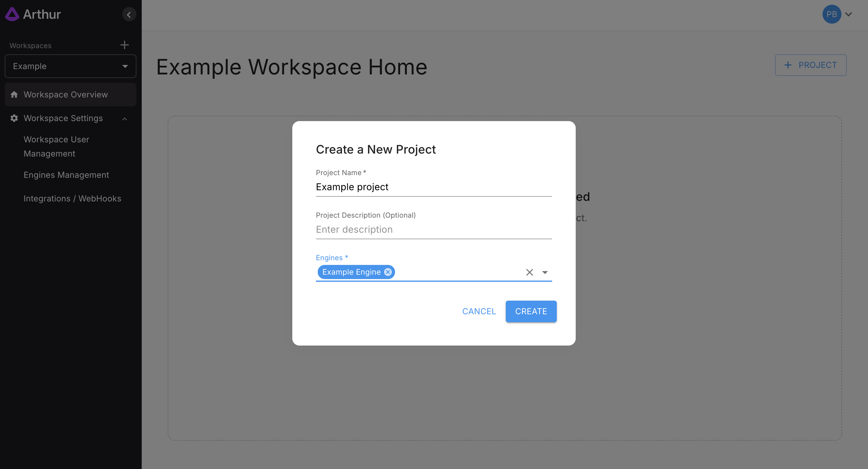Focus the Project Name field
Viewport: 868px width, 469px height.
(433, 187)
